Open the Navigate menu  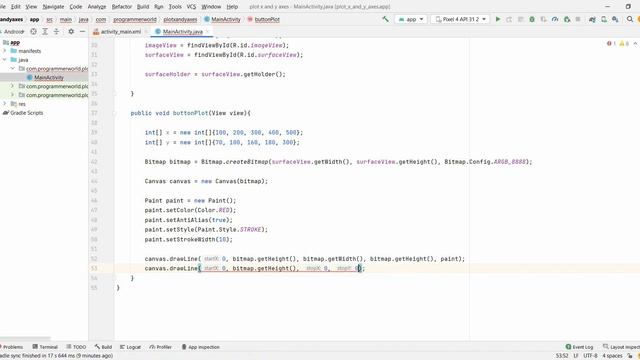[53, 7]
